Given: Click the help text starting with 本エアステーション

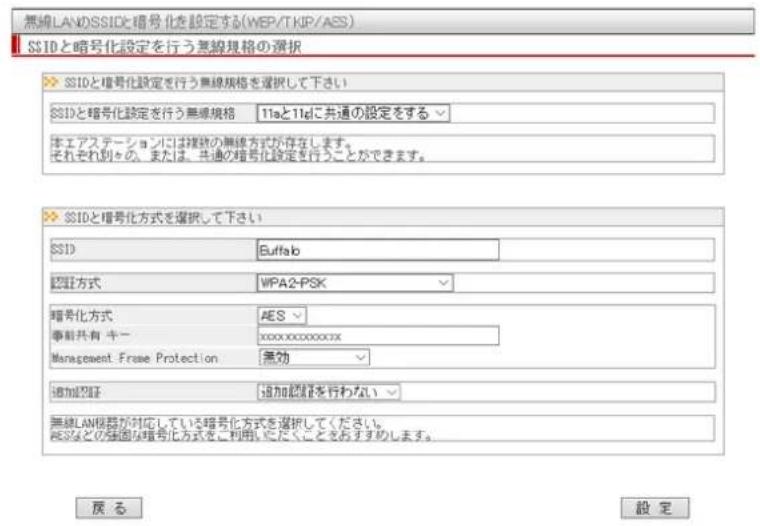Looking at the screenshot, I should (x=238, y=149).
